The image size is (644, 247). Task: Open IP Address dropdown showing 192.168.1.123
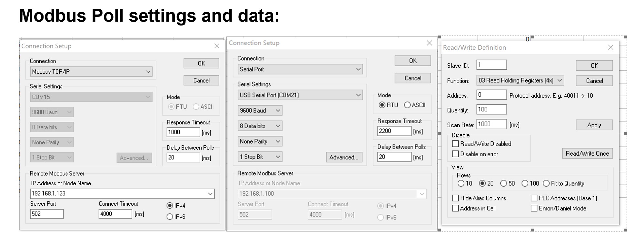[x=122, y=194]
